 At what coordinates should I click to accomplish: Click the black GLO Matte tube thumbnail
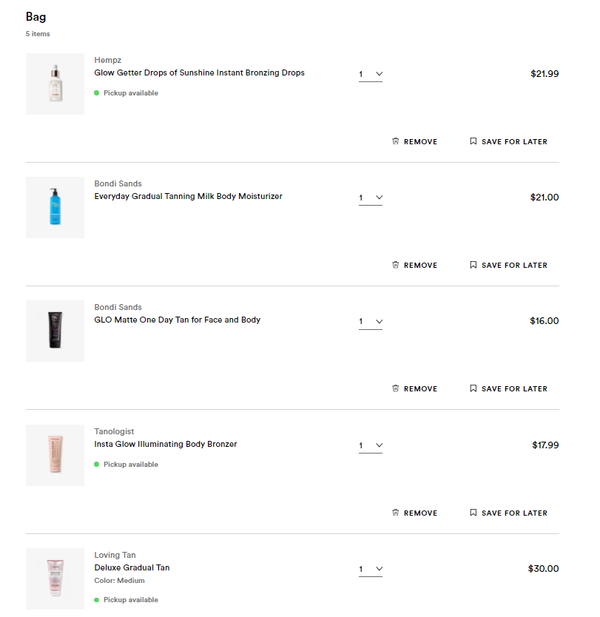(x=55, y=331)
